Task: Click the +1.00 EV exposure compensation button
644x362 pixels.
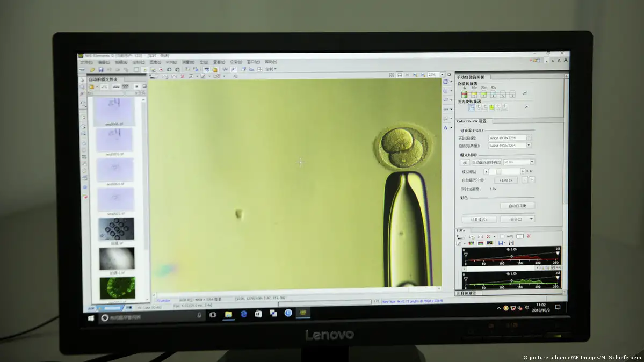Action: pyautogui.click(x=505, y=180)
